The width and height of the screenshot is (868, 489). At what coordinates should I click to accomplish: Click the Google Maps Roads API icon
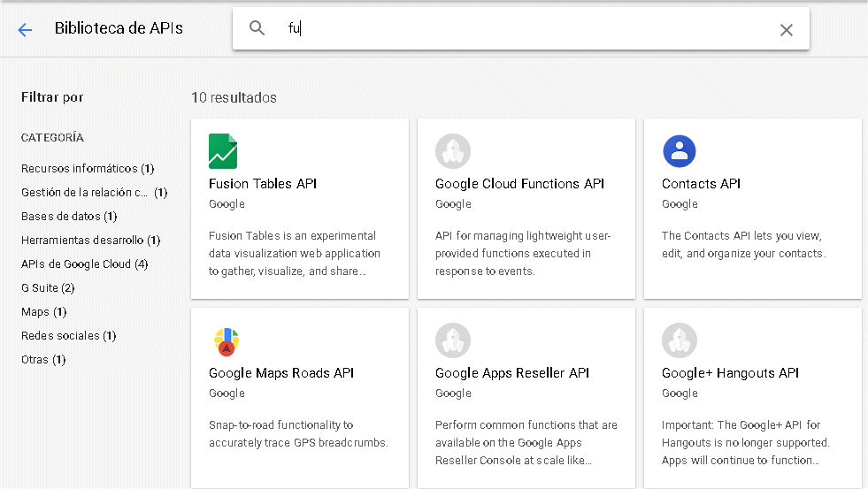tap(227, 341)
